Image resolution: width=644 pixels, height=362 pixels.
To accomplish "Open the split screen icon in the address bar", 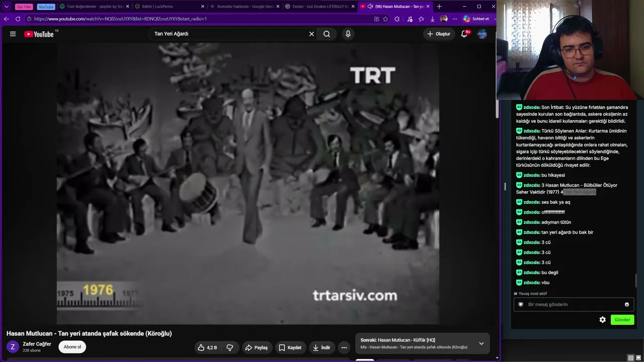I will tap(376, 19).
